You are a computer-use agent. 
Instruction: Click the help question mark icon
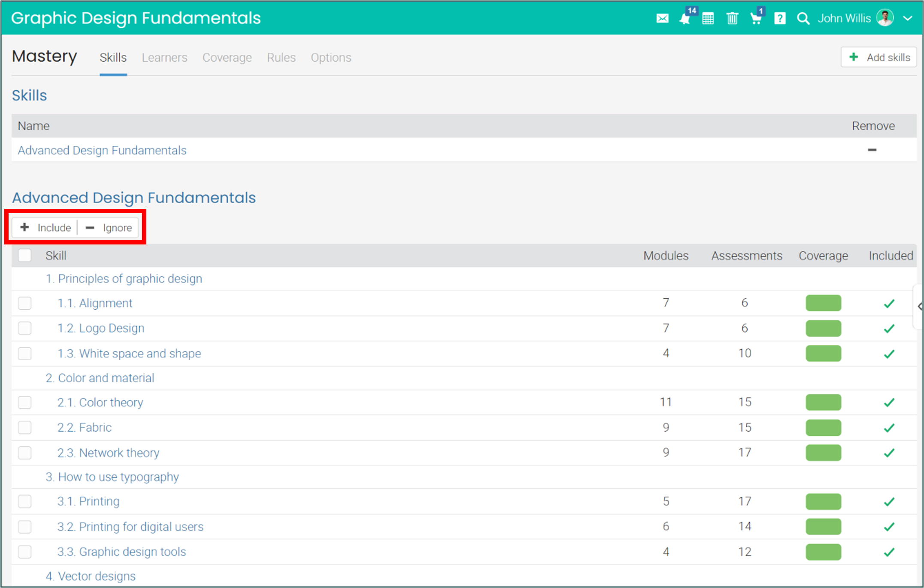coord(780,18)
